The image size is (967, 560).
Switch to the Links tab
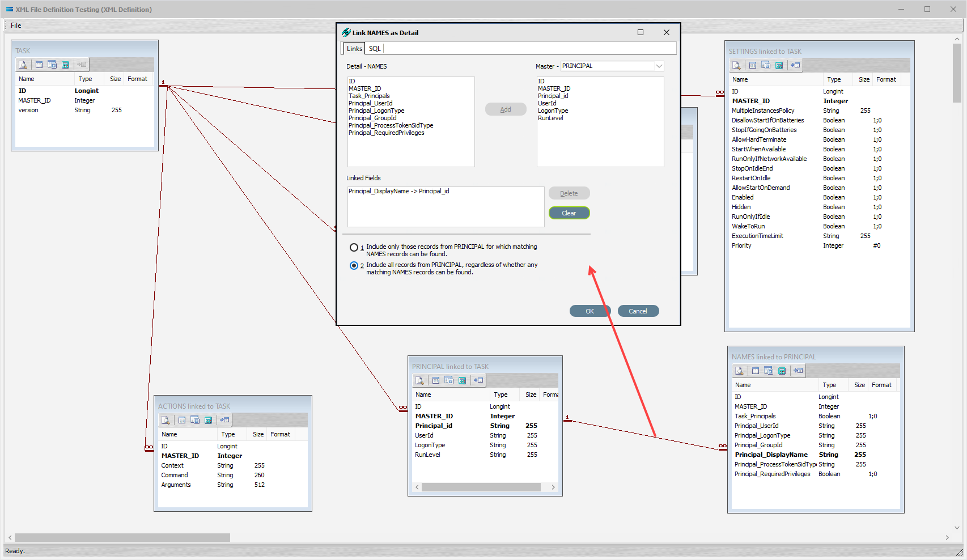pyautogui.click(x=354, y=49)
